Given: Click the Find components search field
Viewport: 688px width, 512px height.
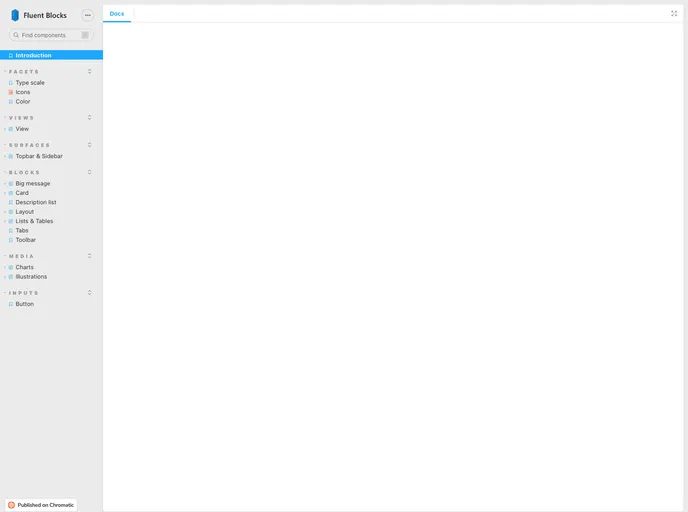Looking at the screenshot, I should (51, 35).
